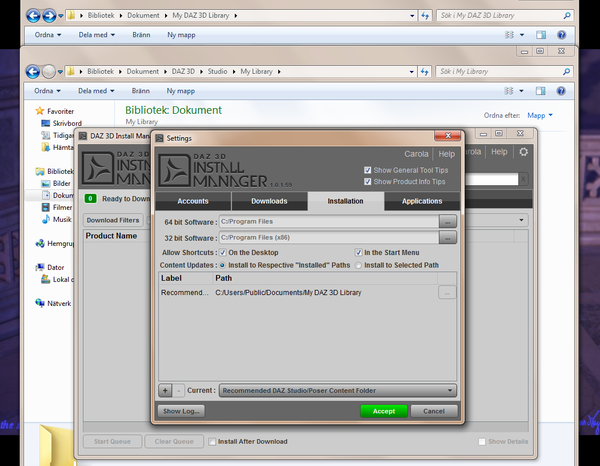The height and width of the screenshot is (466, 600).
Task: Click the 64 bit Software path field
Action: tap(329, 222)
